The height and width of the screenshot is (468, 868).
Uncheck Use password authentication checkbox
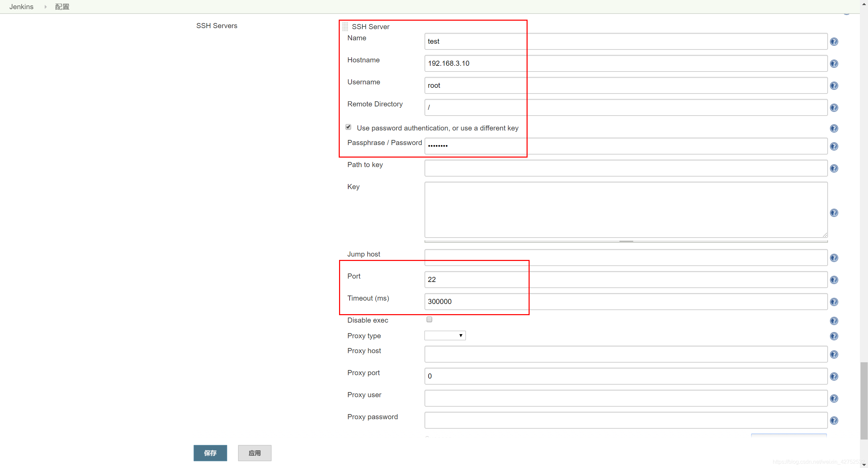[348, 127]
